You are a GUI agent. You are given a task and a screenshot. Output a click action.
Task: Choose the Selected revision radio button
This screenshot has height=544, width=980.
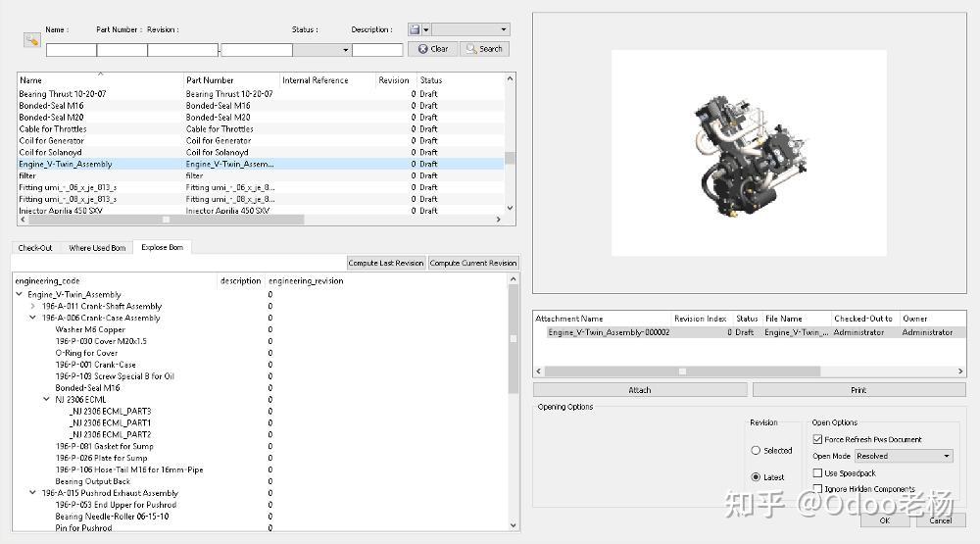pos(756,450)
